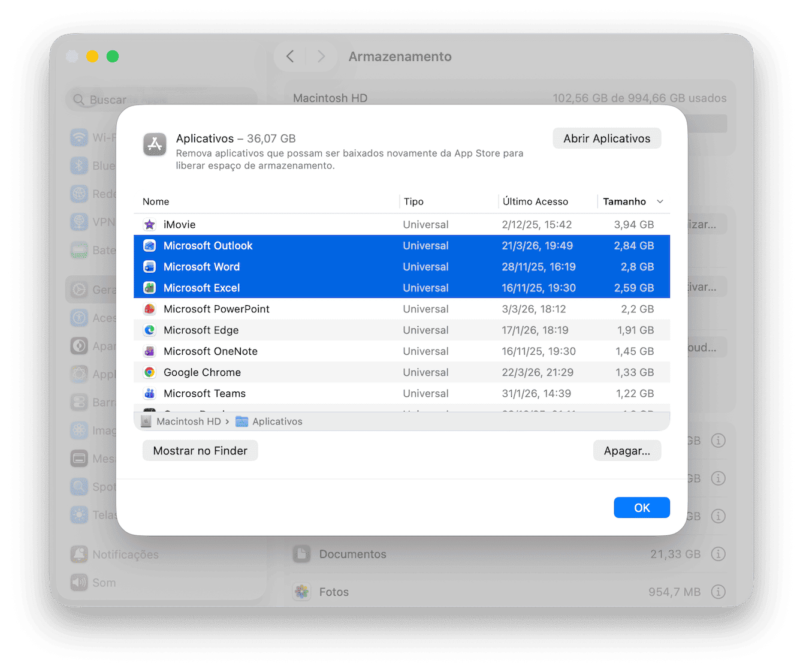The width and height of the screenshot is (803, 672).
Task: Click Macintosh HD in the path bar
Action: click(x=189, y=421)
